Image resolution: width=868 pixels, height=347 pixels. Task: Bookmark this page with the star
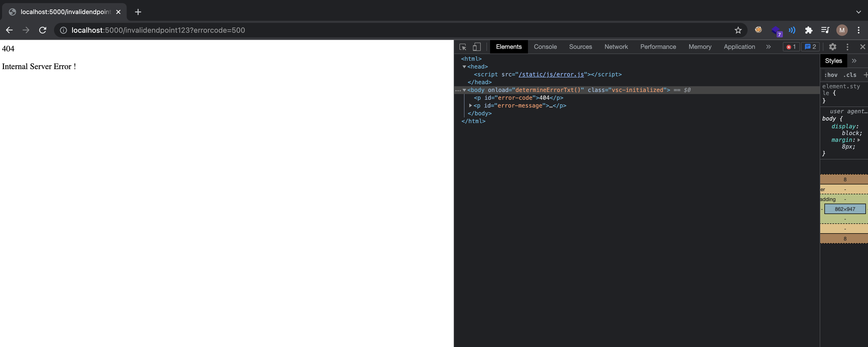tap(738, 30)
